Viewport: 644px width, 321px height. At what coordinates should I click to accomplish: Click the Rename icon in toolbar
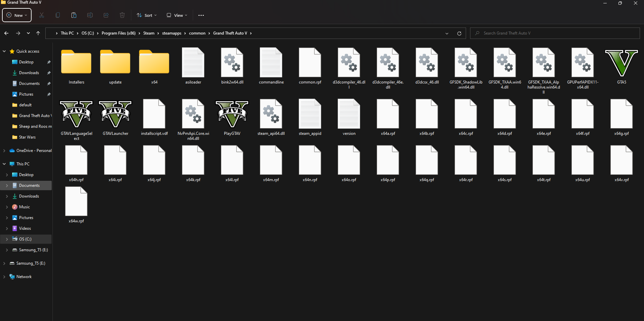pyautogui.click(x=90, y=15)
